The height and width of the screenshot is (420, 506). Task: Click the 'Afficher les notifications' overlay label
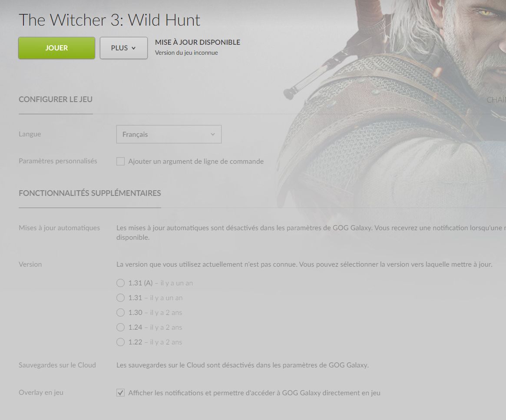pyautogui.click(x=254, y=393)
